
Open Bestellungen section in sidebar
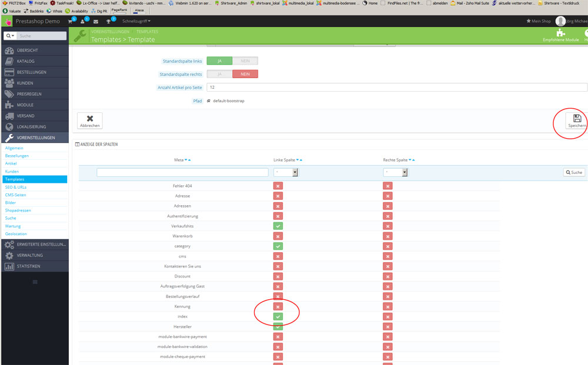[x=35, y=72]
